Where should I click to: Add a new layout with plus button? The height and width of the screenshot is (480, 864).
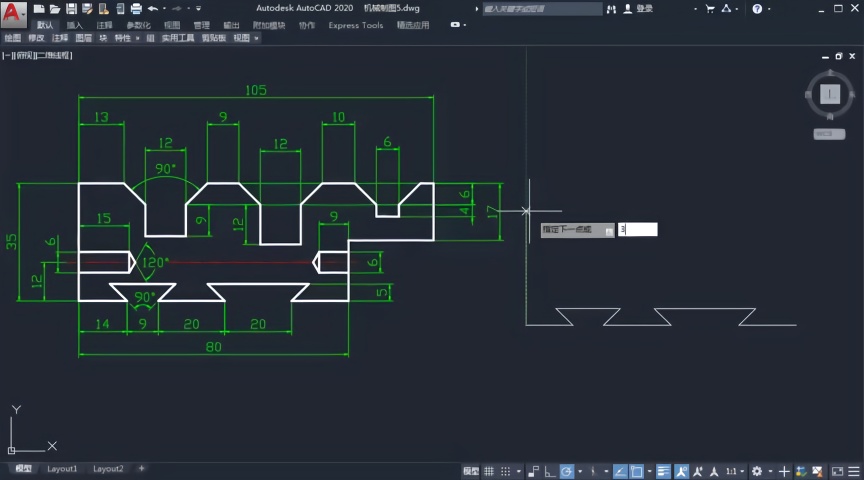[141, 468]
